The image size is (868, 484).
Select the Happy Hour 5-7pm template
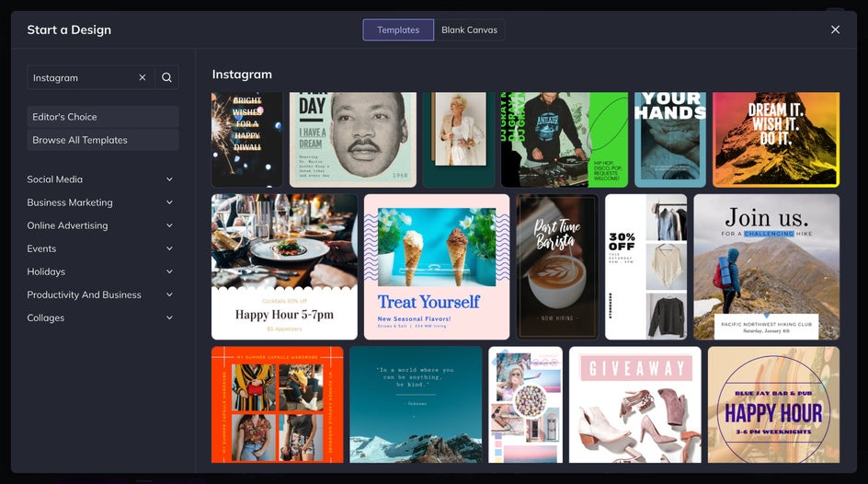(284, 267)
